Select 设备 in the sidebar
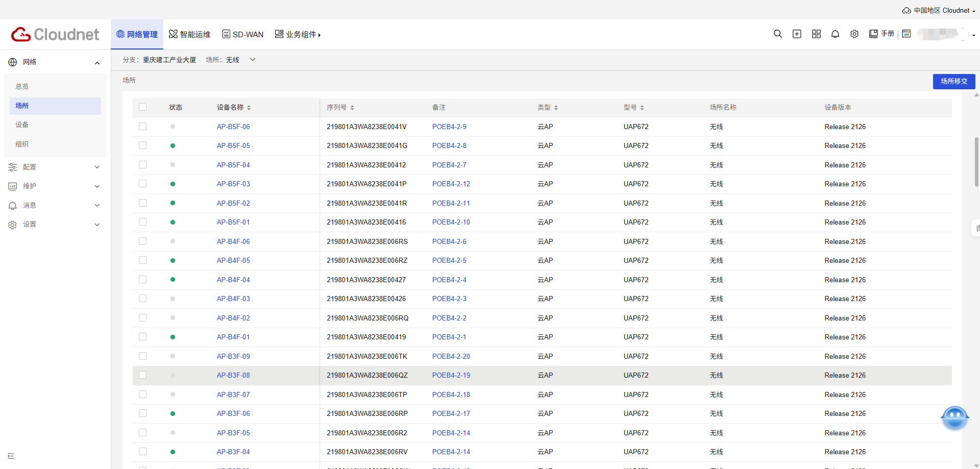 (55, 125)
